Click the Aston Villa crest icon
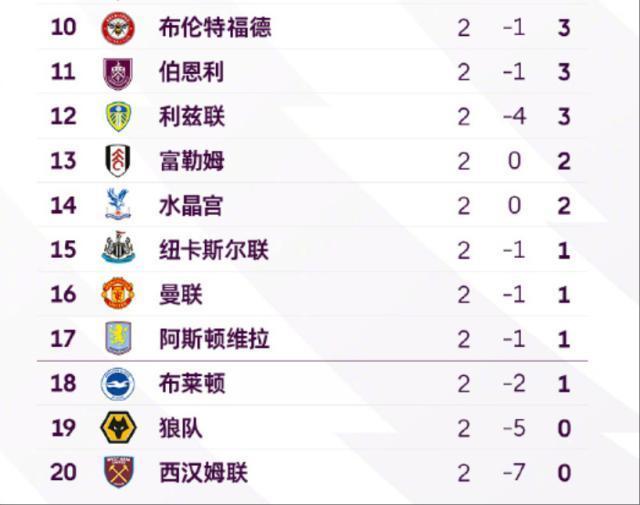This screenshot has height=505, width=640. click(118, 339)
